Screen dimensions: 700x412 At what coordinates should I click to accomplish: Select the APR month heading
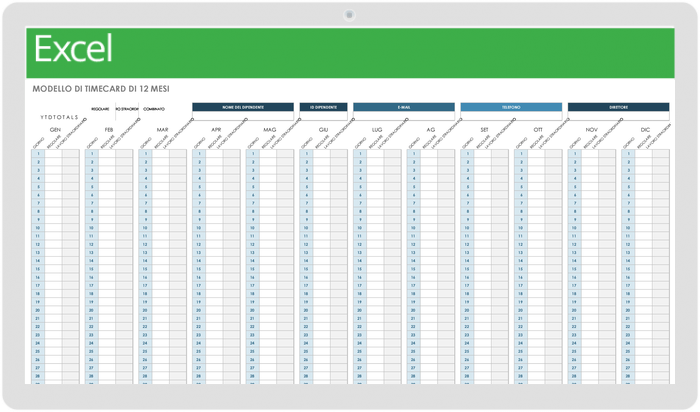pos(216,129)
